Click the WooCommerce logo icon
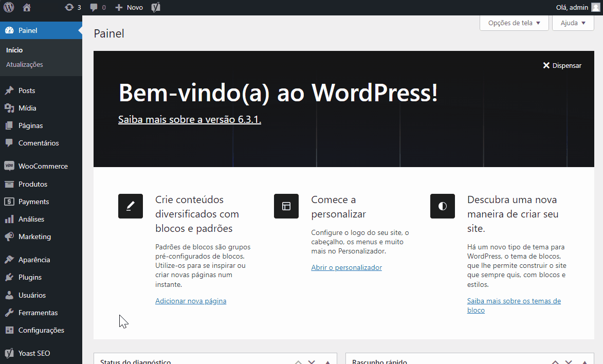Viewport: 603px width, 364px height. (x=9, y=166)
